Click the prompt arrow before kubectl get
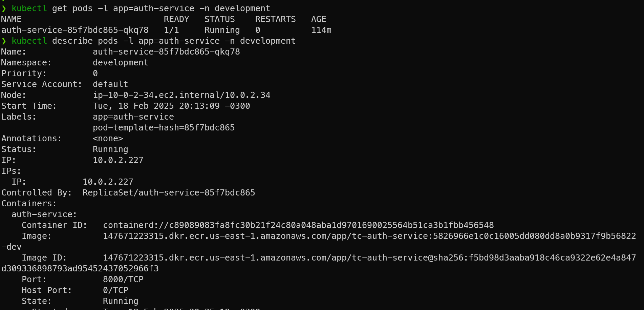 tap(4, 8)
